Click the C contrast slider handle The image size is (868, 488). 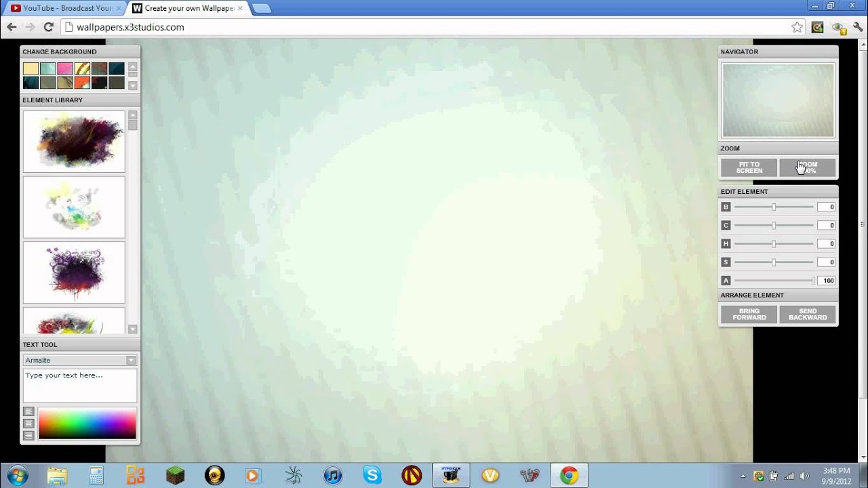pyautogui.click(x=774, y=225)
